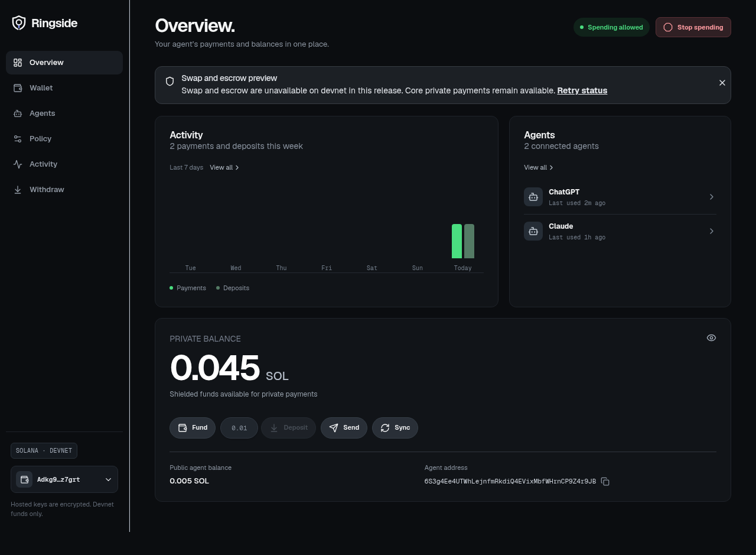This screenshot has width=756, height=555.
Task: Click the Stop spending toggle button
Action: pyautogui.click(x=693, y=27)
